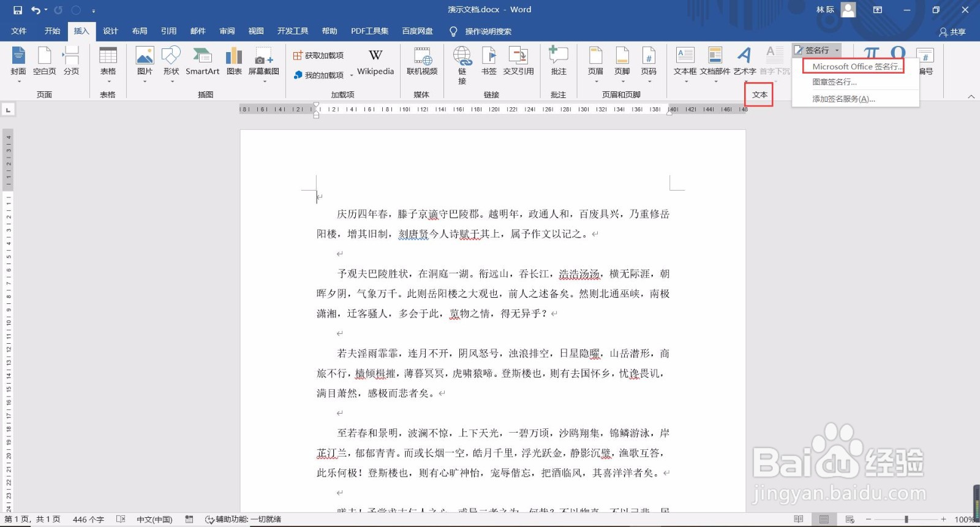Insert a cross-reference (交叉引用)
980x527 pixels.
(x=518, y=61)
